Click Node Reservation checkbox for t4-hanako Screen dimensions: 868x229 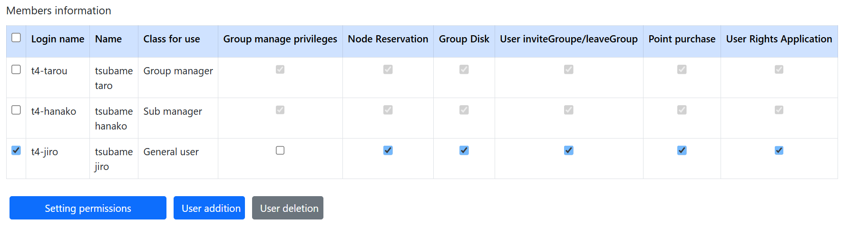pyautogui.click(x=388, y=110)
